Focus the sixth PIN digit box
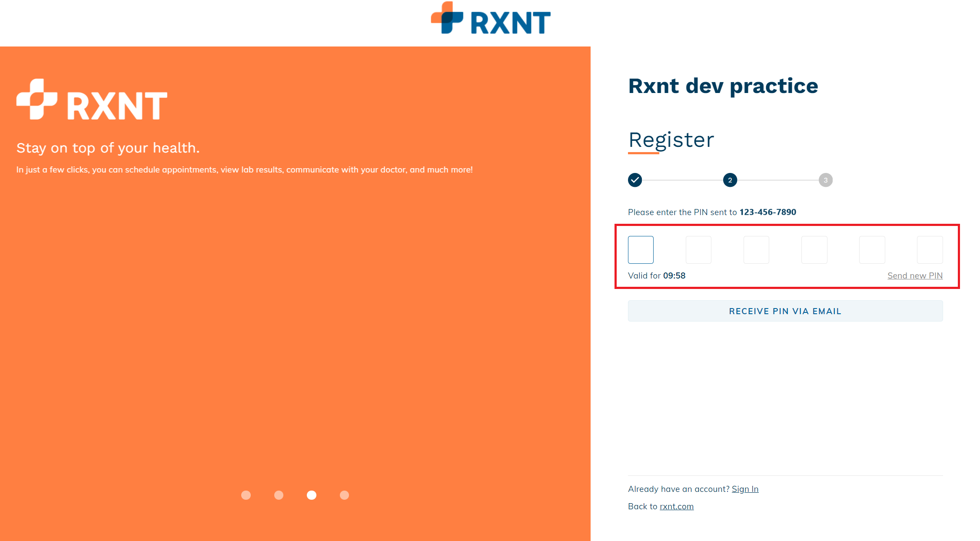Image resolution: width=980 pixels, height=541 pixels. pyautogui.click(x=930, y=250)
